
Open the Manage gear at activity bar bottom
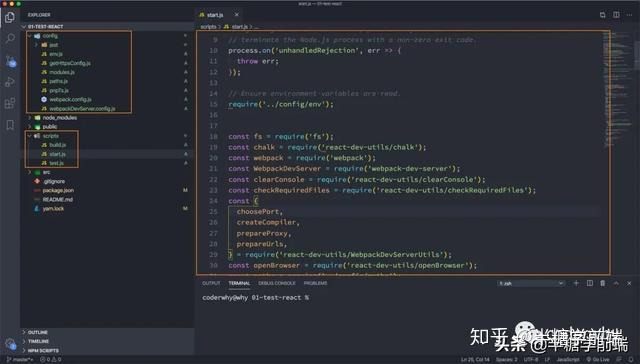coord(10,344)
